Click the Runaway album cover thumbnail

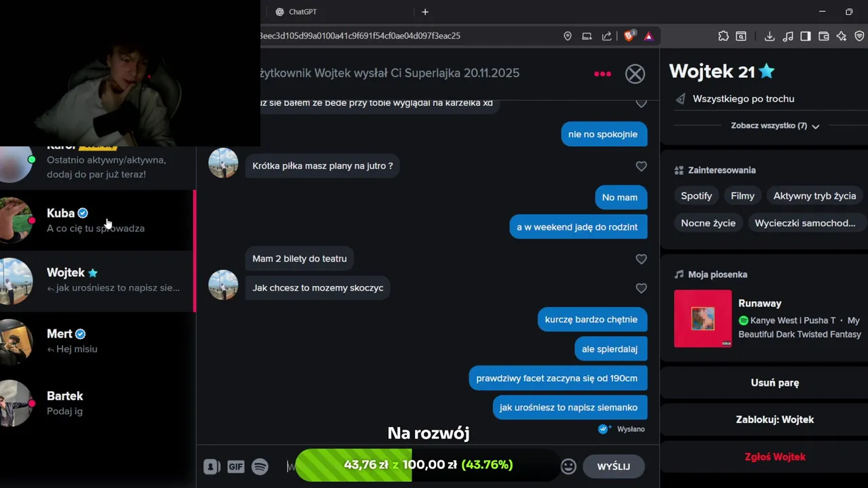[x=703, y=319]
